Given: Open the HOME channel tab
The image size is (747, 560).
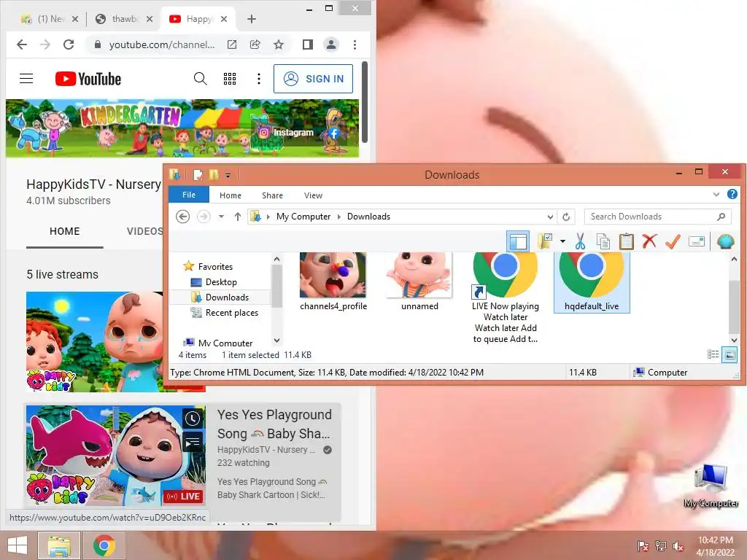Looking at the screenshot, I should pos(65,232).
